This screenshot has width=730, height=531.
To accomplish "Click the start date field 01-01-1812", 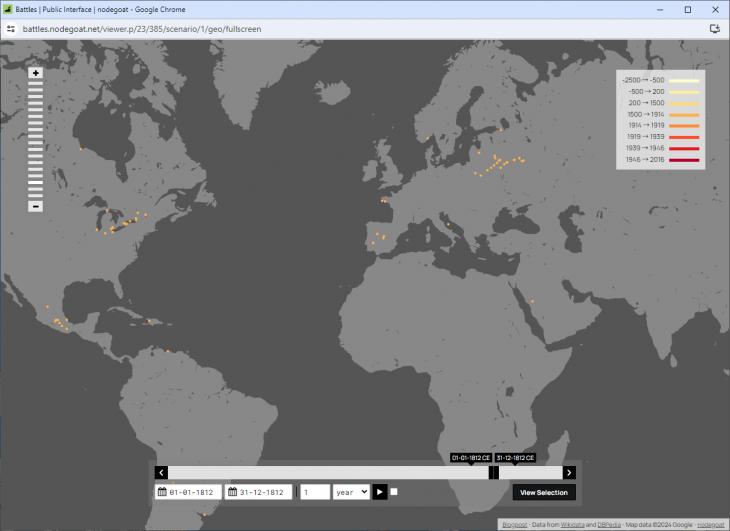I will (x=189, y=492).
